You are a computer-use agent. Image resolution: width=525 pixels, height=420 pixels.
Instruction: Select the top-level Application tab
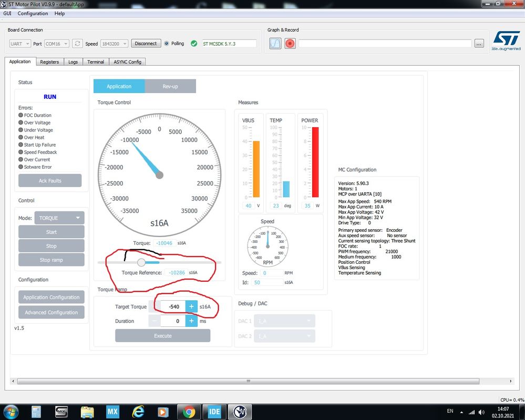pos(20,62)
